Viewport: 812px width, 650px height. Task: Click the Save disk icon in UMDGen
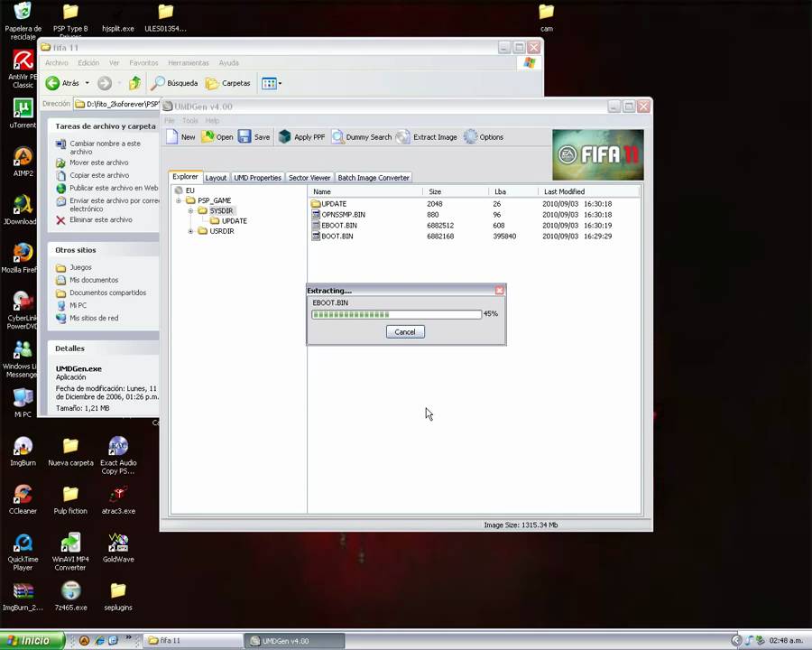[x=254, y=137]
